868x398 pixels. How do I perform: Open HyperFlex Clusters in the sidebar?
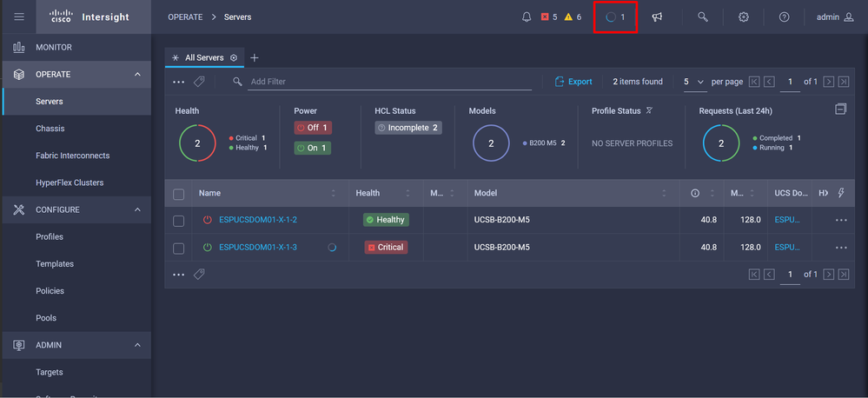point(76,182)
